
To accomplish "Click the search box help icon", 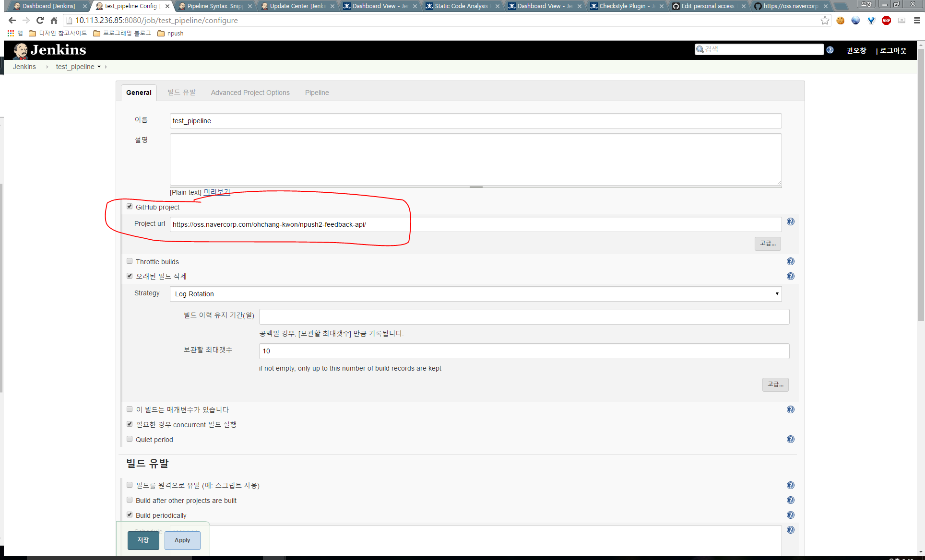I will pyautogui.click(x=830, y=50).
